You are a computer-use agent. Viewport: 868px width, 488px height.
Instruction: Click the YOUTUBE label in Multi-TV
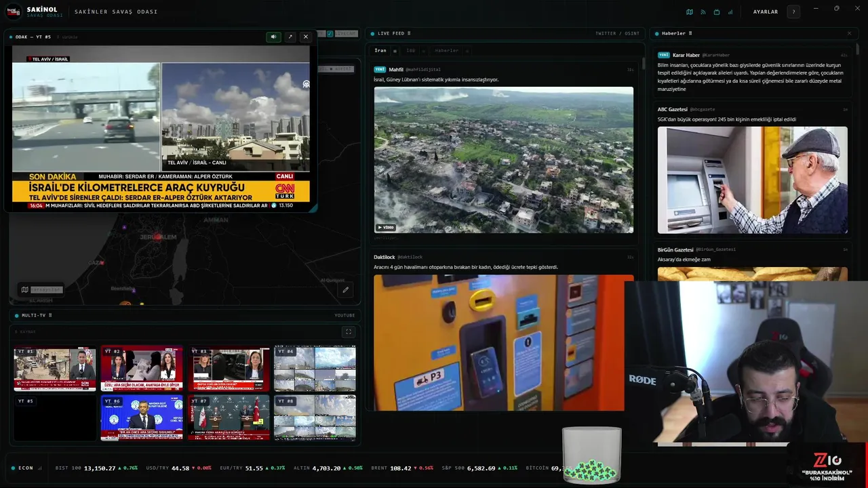coord(344,315)
